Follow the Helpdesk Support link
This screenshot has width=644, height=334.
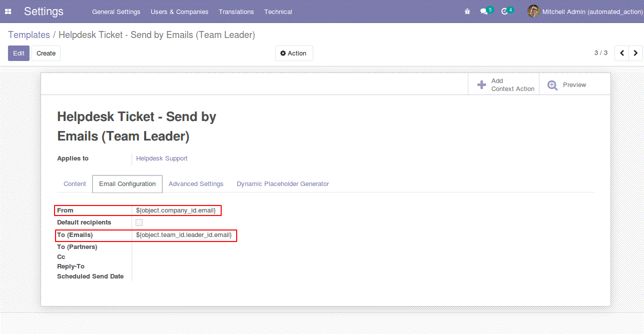[x=162, y=158]
